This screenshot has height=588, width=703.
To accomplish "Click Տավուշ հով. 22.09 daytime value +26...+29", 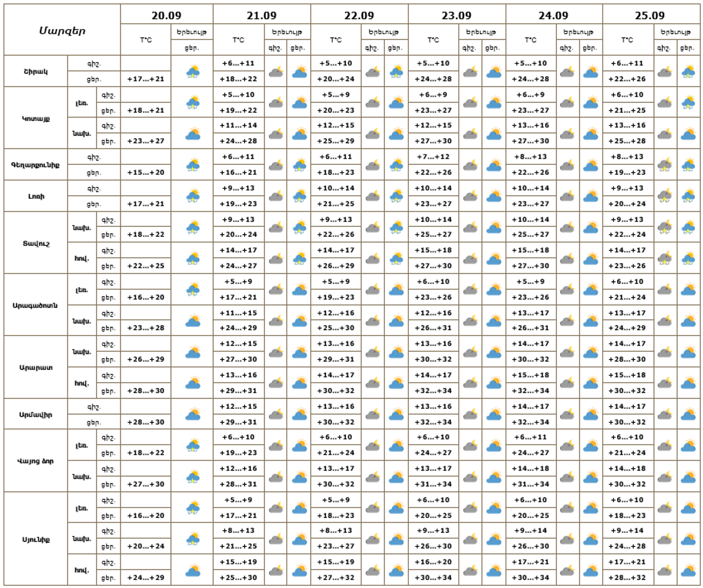I will [336, 266].
